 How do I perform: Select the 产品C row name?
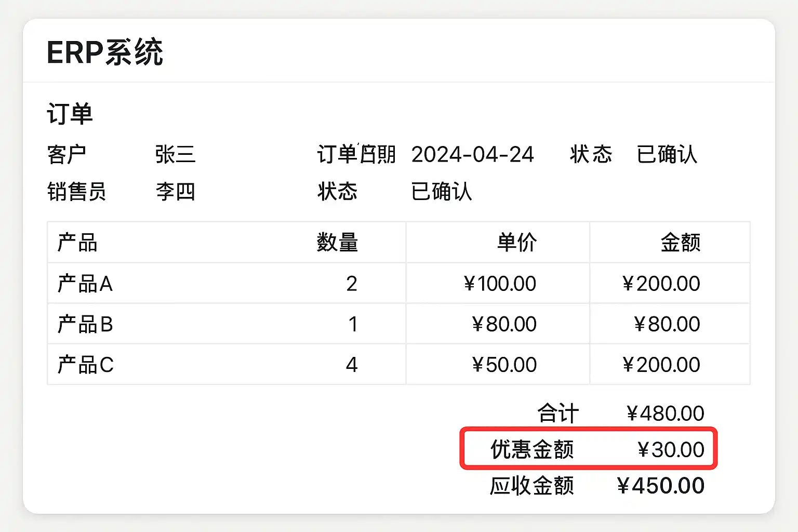point(85,365)
